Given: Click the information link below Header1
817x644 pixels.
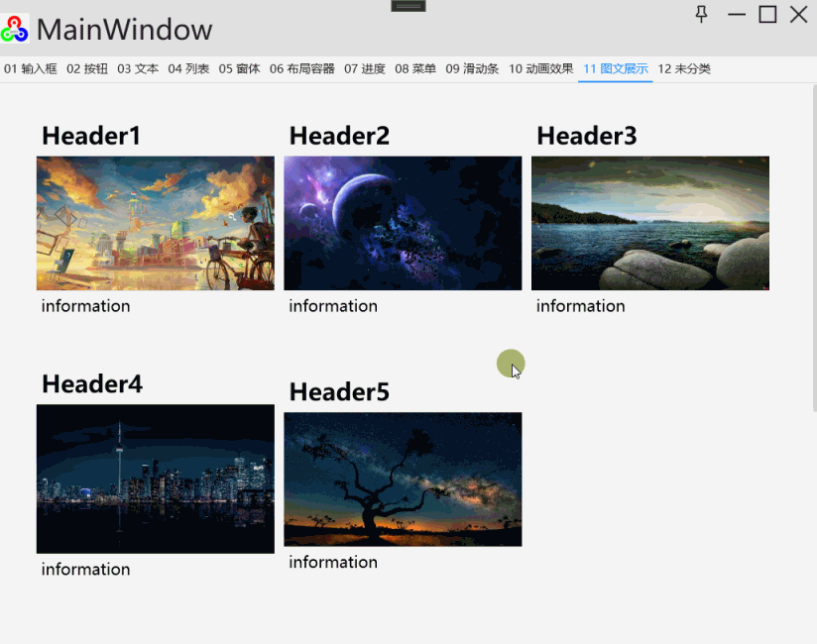Looking at the screenshot, I should 85,306.
